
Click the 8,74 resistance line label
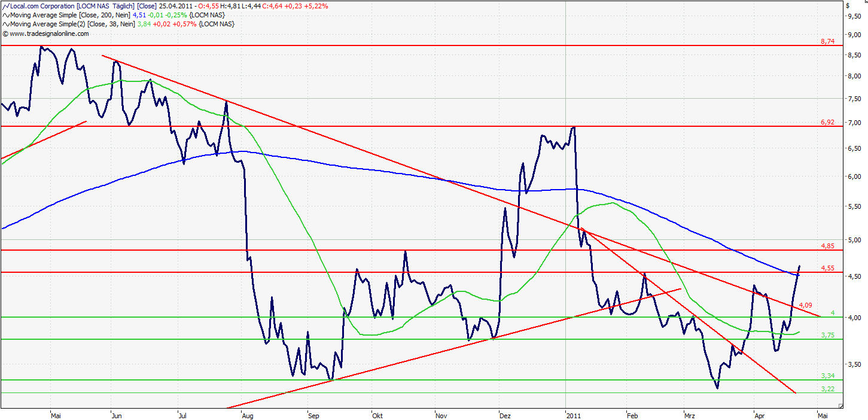coord(827,41)
